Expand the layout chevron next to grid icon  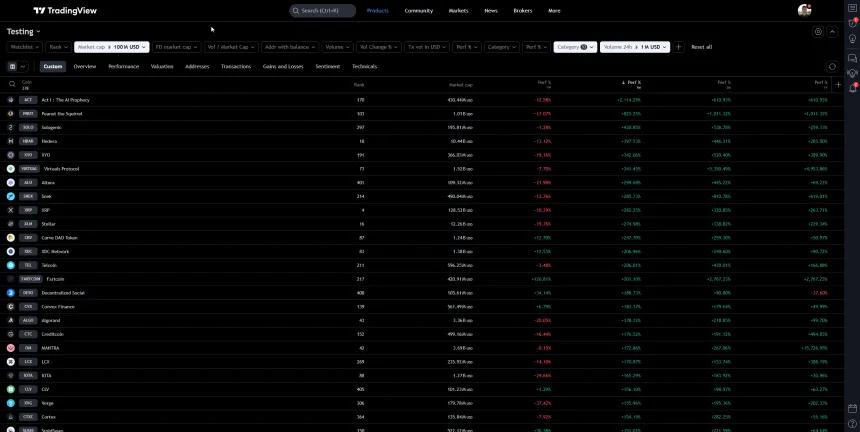pyautogui.click(x=24, y=66)
